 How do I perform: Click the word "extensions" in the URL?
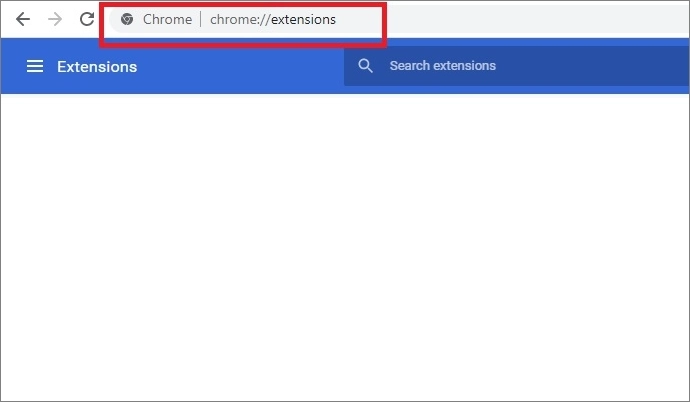(x=301, y=19)
